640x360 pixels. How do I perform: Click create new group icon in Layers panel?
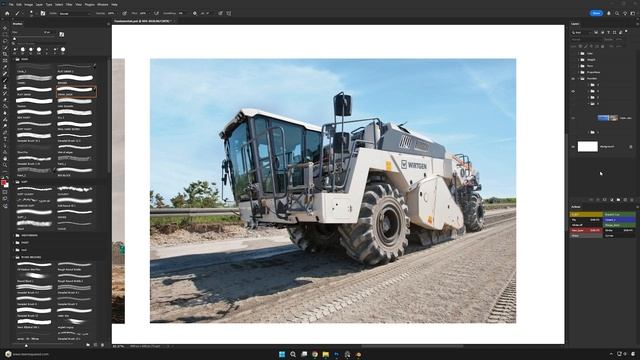click(618, 200)
